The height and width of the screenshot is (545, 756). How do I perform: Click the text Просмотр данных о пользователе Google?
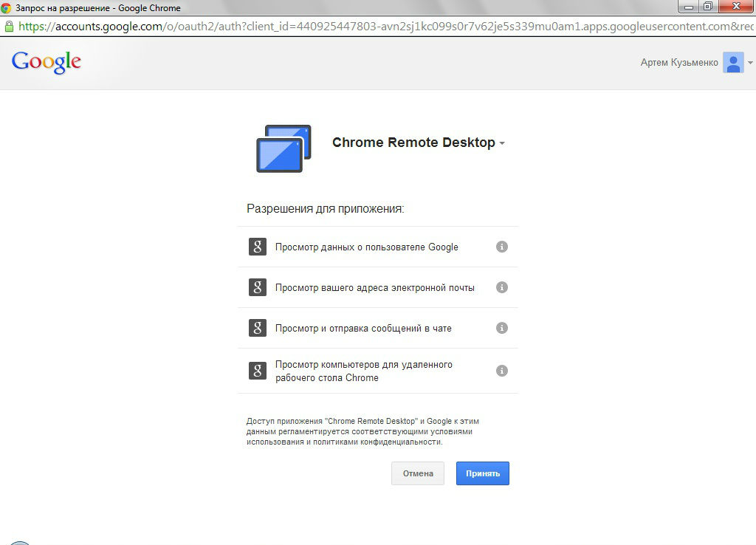366,247
